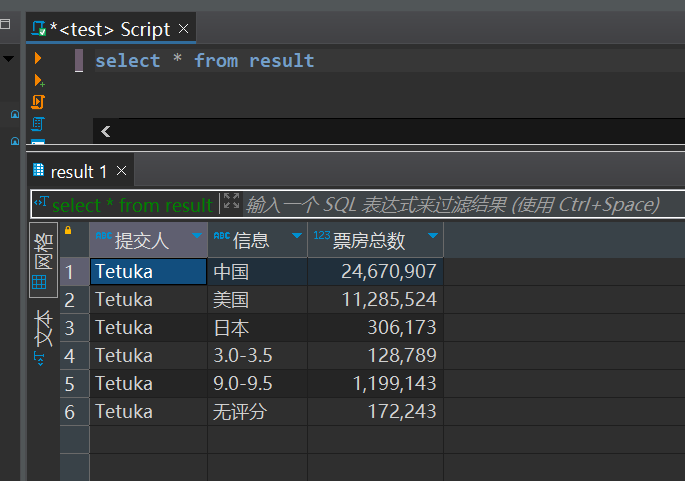Viewport: 685px width, 481px height.
Task: Execute the SQL statement in a new tab
Action: pyautogui.click(x=39, y=80)
